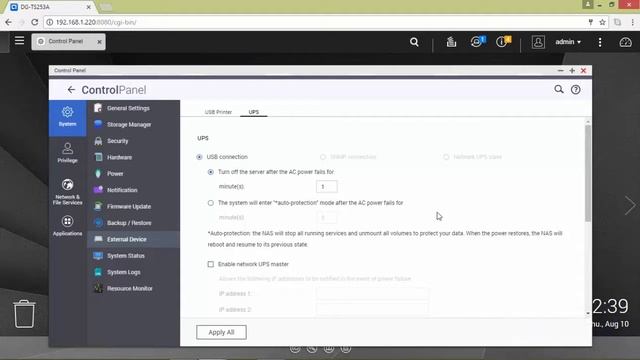Bookmark this page with star icon
This screenshot has width=640, height=360.
pyautogui.click(x=602, y=22)
